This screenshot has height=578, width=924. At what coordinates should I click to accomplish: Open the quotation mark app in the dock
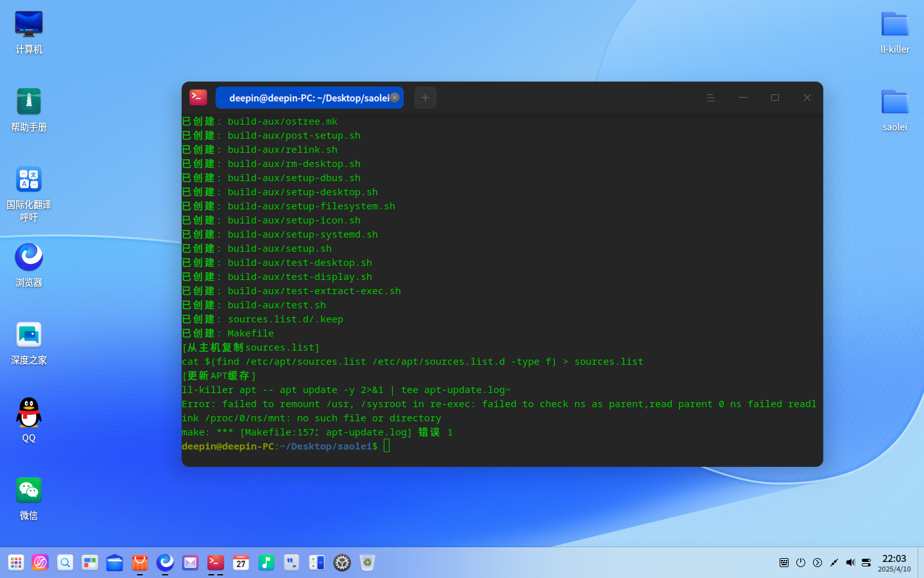pyautogui.click(x=292, y=563)
